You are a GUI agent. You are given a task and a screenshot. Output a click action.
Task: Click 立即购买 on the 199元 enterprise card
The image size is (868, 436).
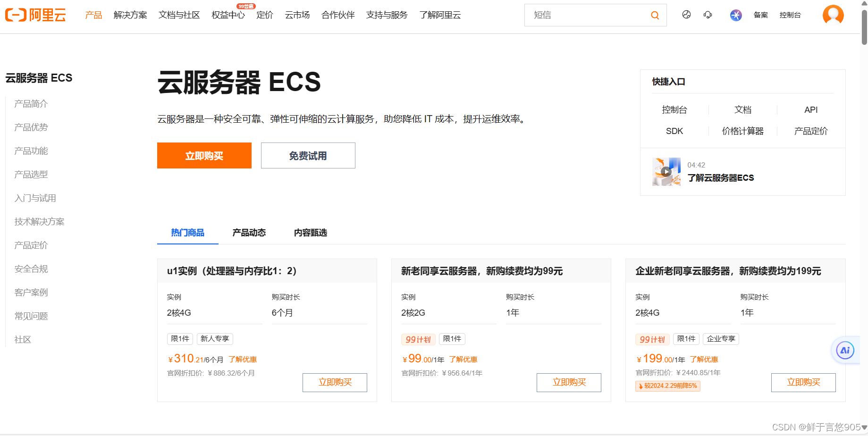click(803, 383)
